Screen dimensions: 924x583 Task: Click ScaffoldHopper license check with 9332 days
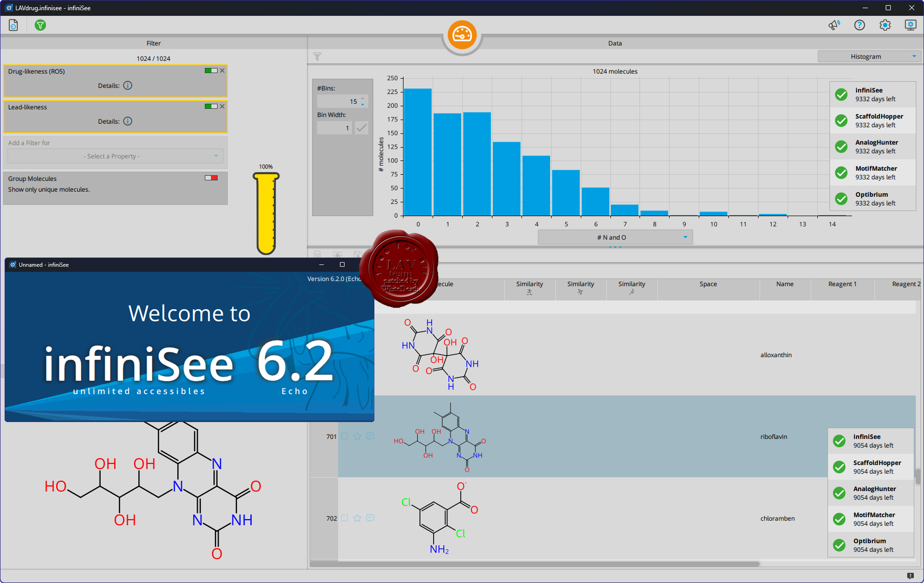(841, 121)
